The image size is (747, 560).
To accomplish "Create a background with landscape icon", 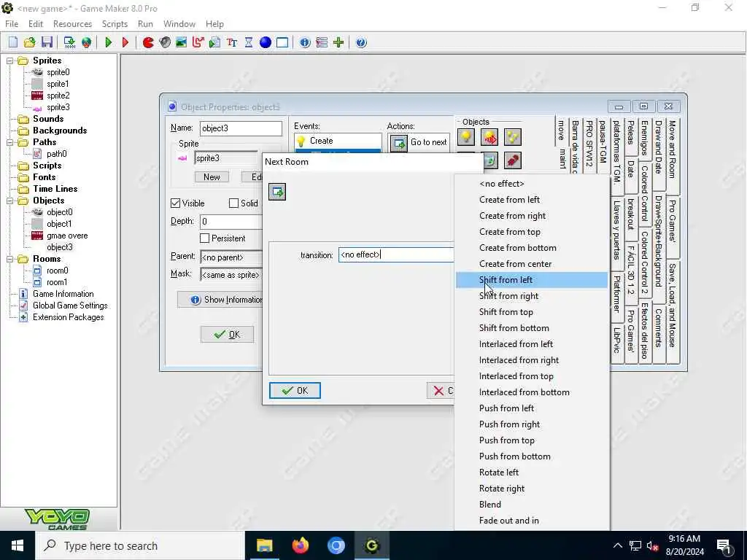I will point(181,42).
